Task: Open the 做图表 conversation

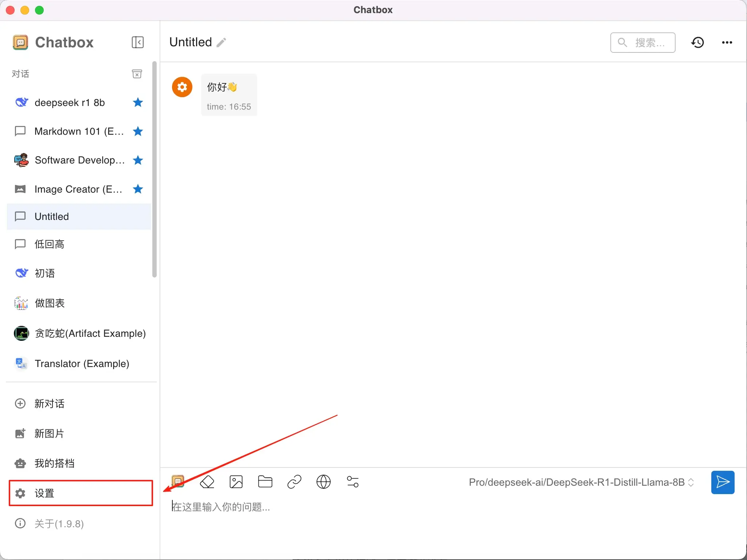Action: (79, 303)
